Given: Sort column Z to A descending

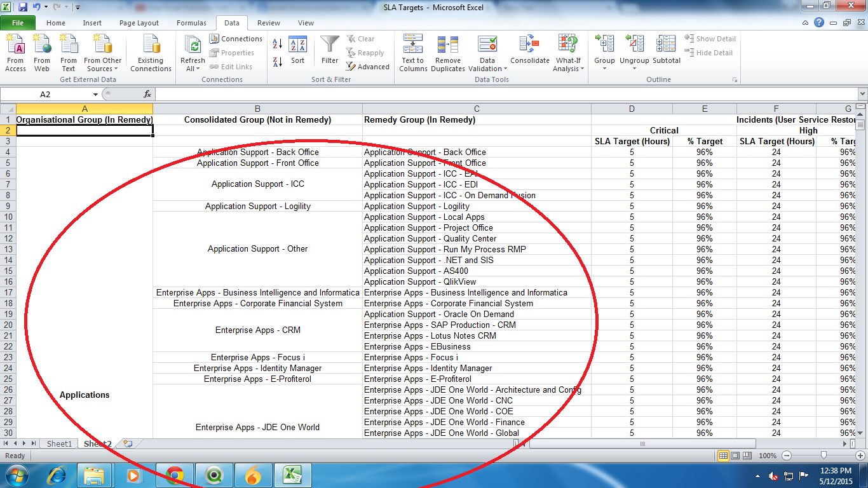Looking at the screenshot, I should coord(277,62).
